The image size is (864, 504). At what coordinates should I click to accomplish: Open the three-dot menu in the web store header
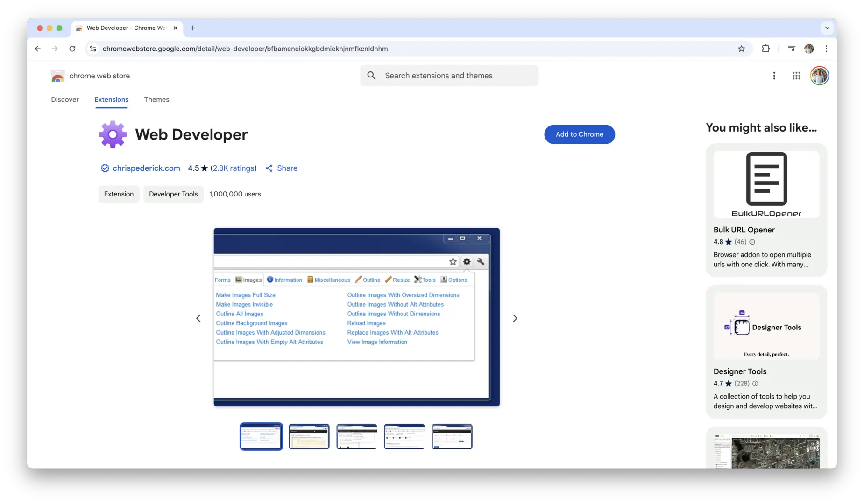(774, 75)
